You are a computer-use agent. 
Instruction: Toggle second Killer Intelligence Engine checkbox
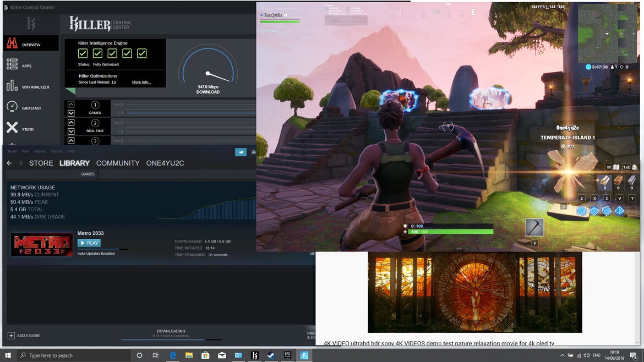[x=97, y=53]
